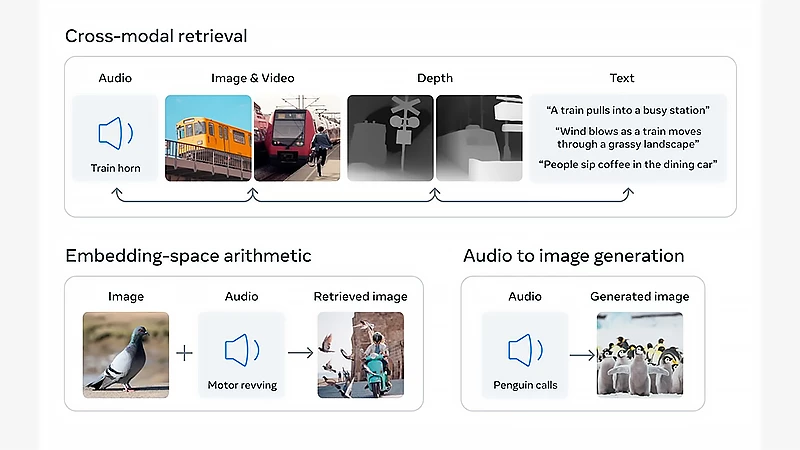Click the "Motor revving" caption
Image resolution: width=800 pixels, height=450 pixels.
pos(242,385)
